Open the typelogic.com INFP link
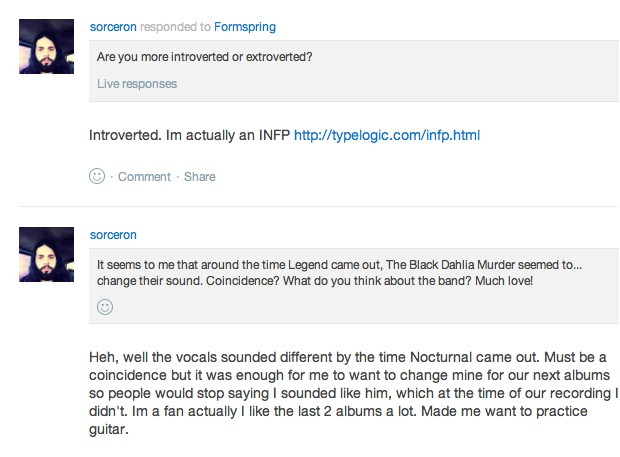This screenshot has width=620, height=457. (387, 133)
